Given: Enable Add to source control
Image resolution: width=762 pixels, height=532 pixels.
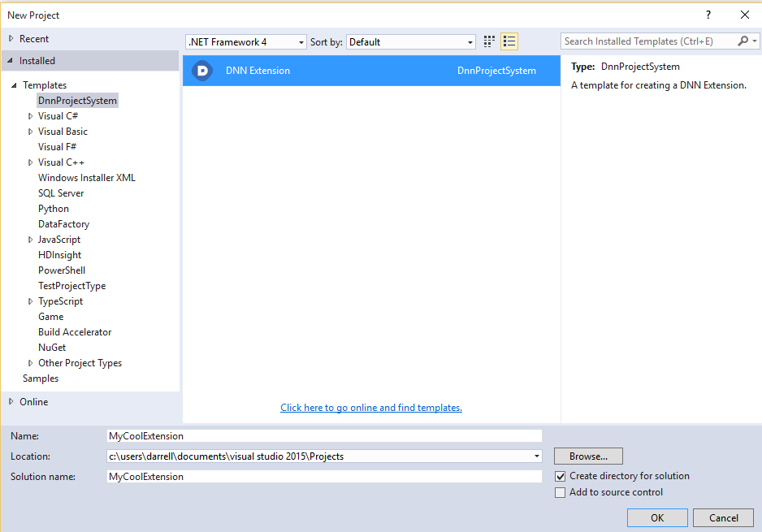Looking at the screenshot, I should pyautogui.click(x=560, y=492).
